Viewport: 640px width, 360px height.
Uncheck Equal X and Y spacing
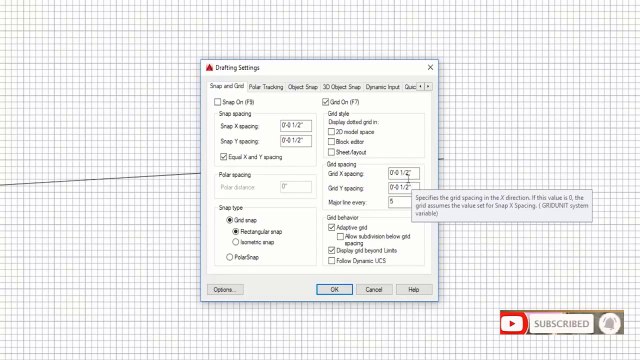coord(223,157)
